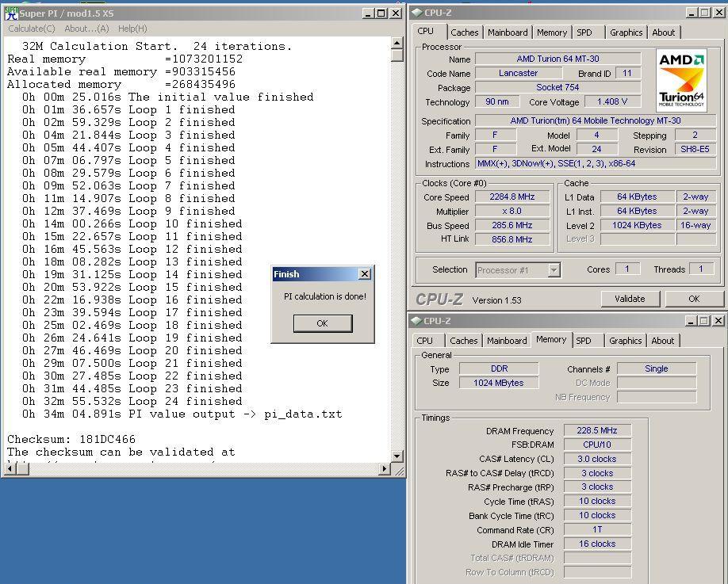Switch to About tab in upper CPU-Z
This screenshot has height=584, width=728.
(x=664, y=32)
